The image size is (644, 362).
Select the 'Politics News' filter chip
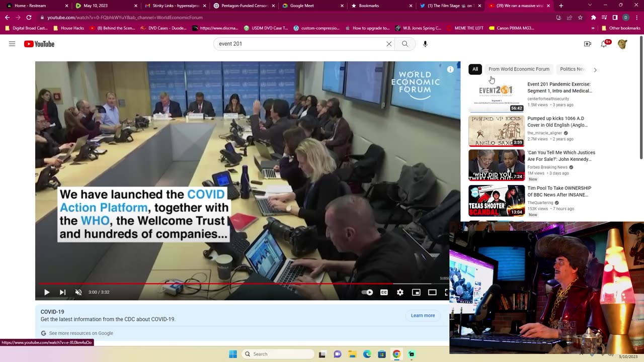[572, 69]
